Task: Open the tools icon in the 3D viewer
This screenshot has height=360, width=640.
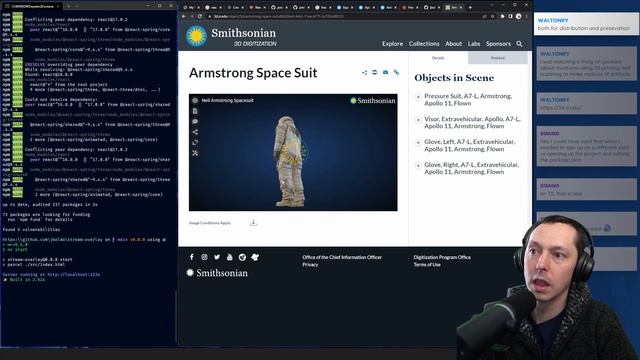Action: (195, 153)
